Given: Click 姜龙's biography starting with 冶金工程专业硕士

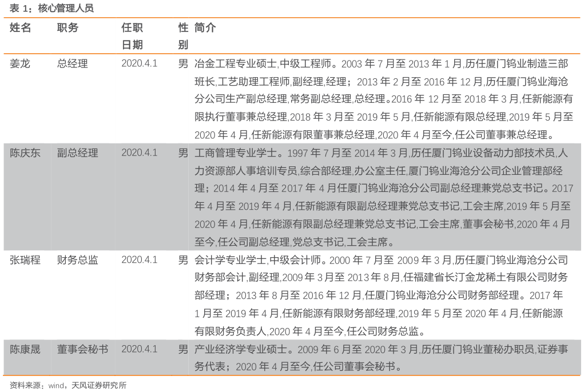Looking at the screenshot, I should (x=383, y=99).
